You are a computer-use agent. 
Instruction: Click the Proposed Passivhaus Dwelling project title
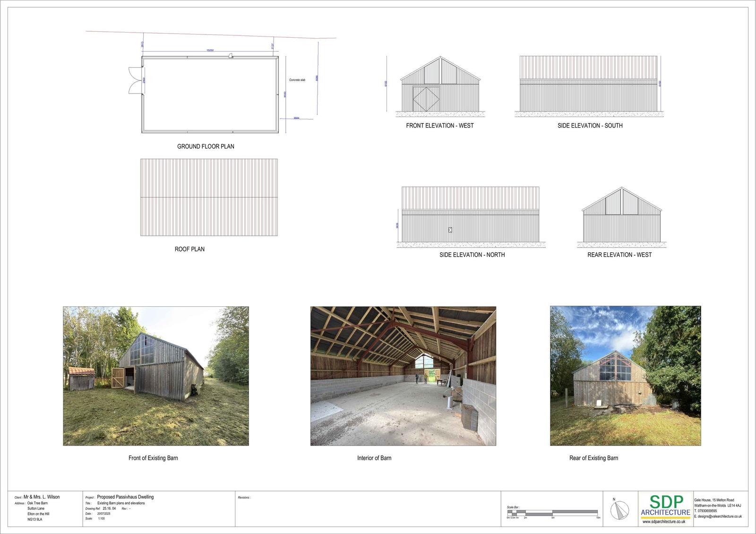coord(125,497)
